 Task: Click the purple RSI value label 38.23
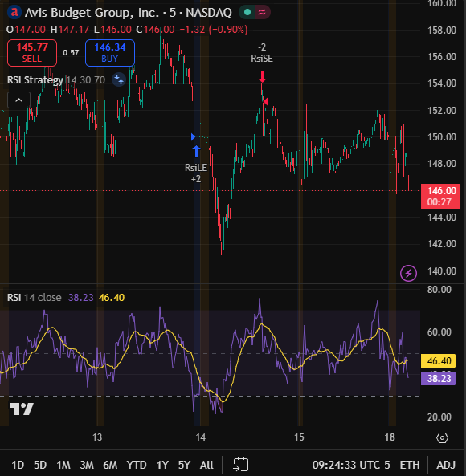(x=438, y=379)
